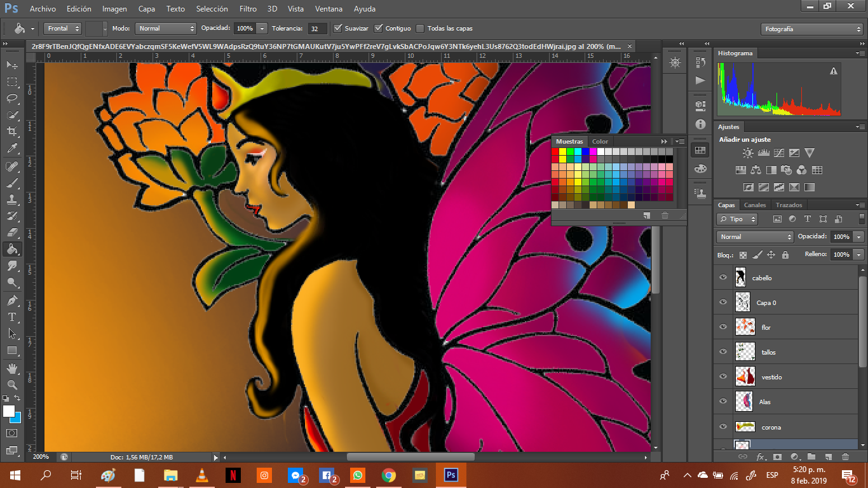Screen dimensions: 868x488
Task: Select the Hand tool
Action: click(x=12, y=369)
